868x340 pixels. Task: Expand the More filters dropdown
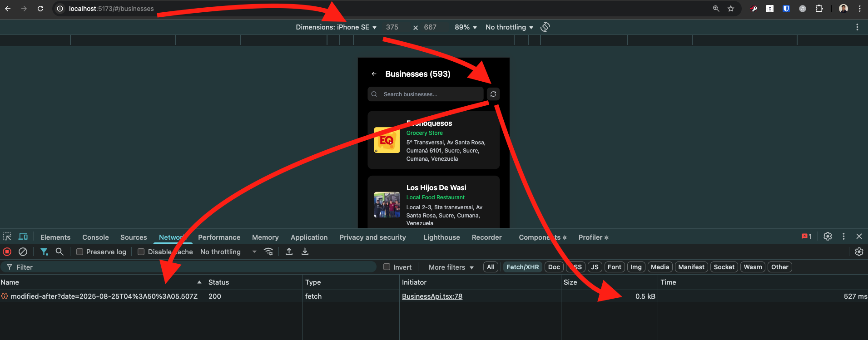pos(451,267)
